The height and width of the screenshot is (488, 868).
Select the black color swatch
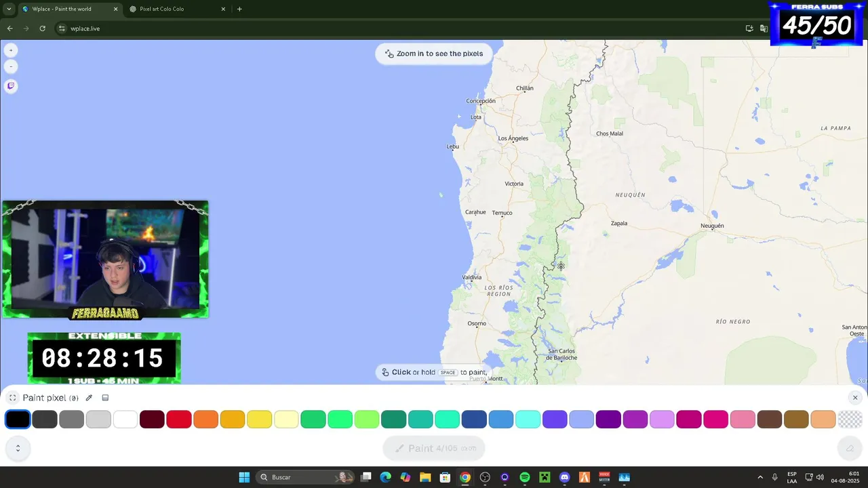coord(18,420)
